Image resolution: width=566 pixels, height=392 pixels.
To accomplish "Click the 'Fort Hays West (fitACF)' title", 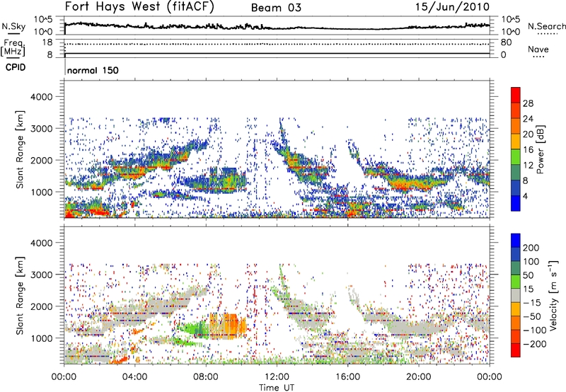I will [139, 7].
